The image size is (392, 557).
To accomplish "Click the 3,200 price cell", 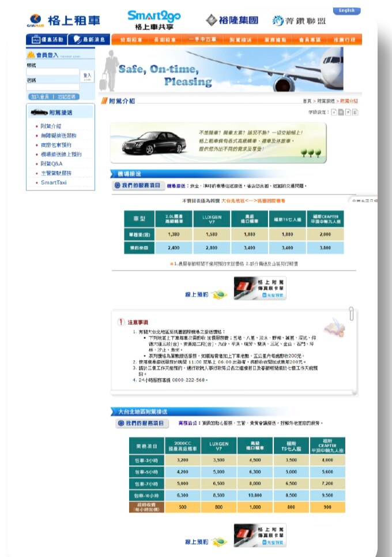I will (183, 460).
